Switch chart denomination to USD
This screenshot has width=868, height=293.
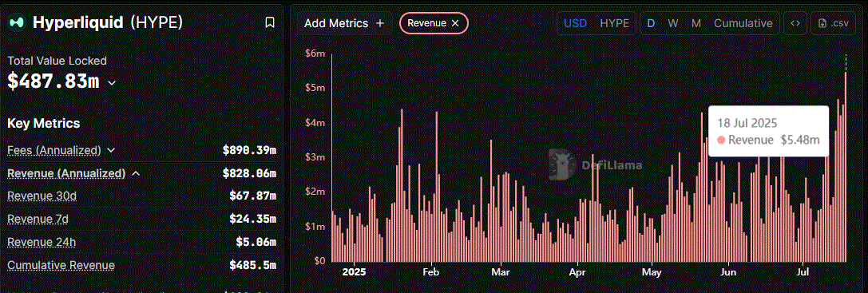coord(575,23)
